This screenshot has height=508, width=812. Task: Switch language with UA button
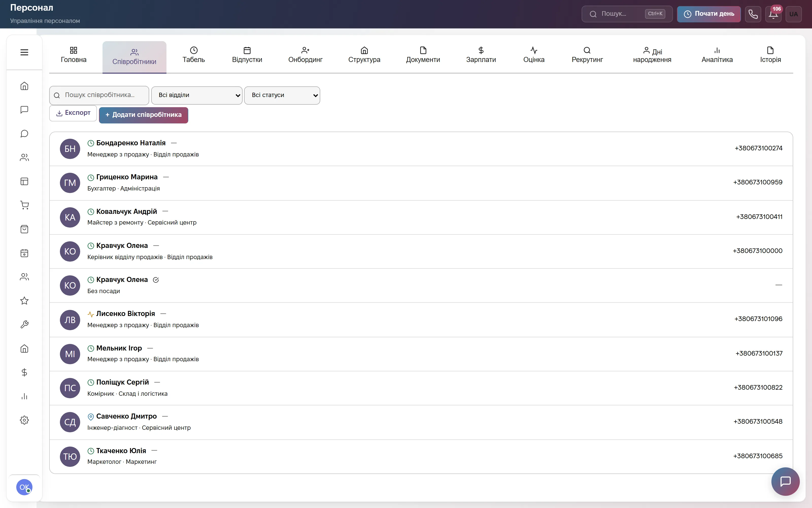[793, 14]
